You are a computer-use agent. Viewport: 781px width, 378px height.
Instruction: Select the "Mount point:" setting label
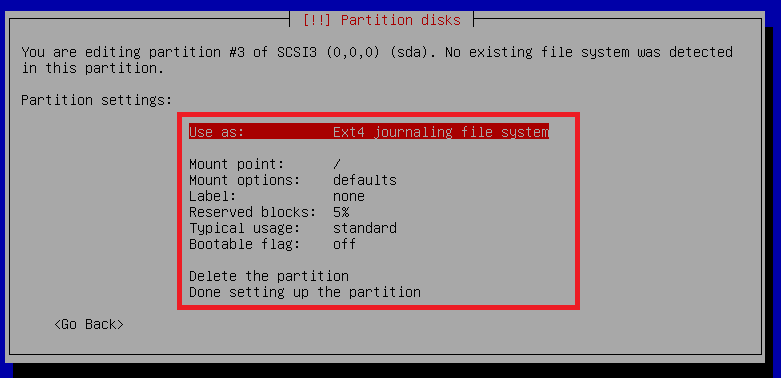236,164
